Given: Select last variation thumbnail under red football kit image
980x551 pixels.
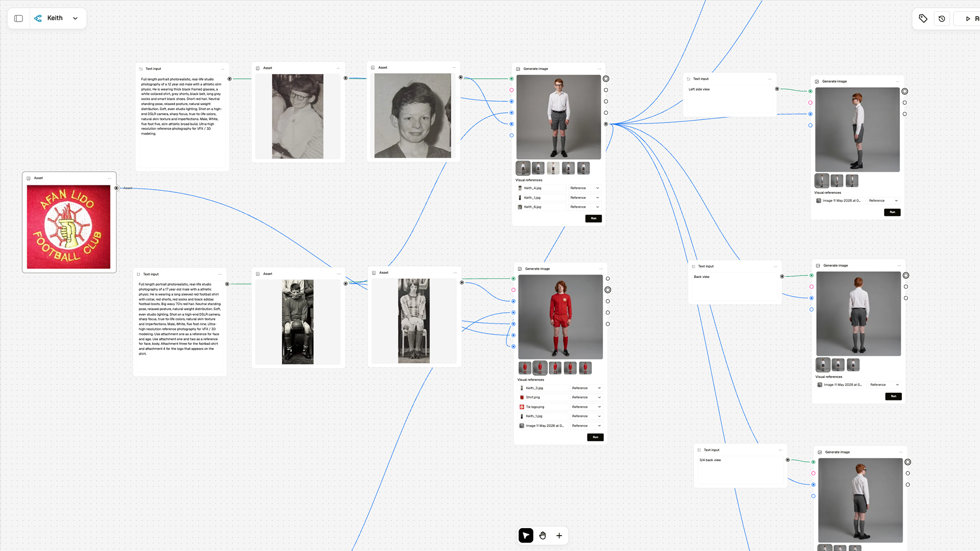Looking at the screenshot, I should point(585,368).
